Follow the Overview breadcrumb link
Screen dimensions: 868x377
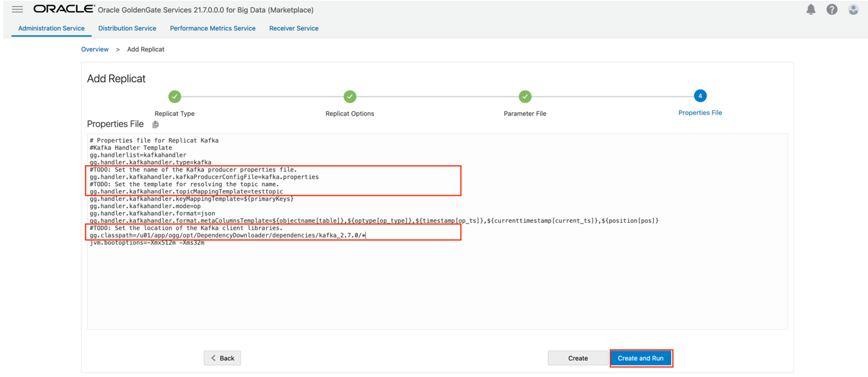[x=95, y=49]
